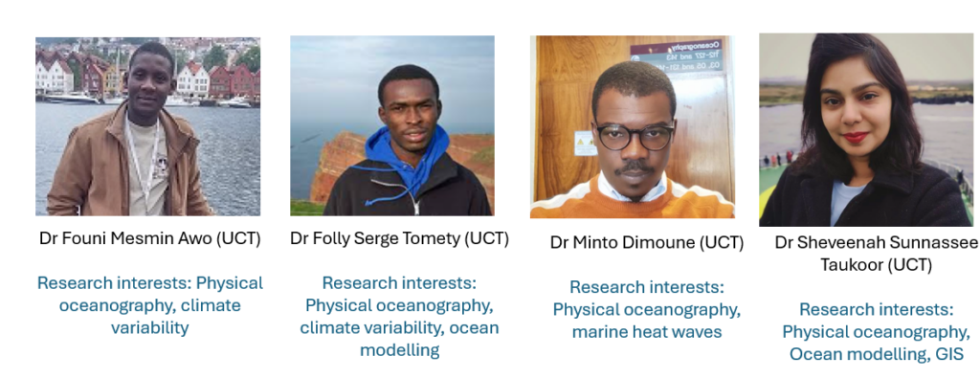Image resolution: width=980 pixels, height=379 pixels.
Task: Open Dr Sheveenah Sunnassee Taukoor's photo
Action: point(865,130)
